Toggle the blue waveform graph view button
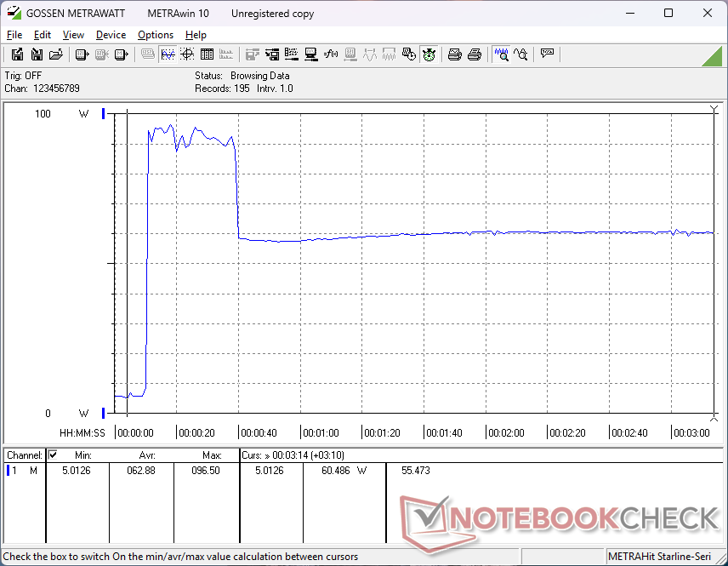Screen dimensions: 728x566 (168, 54)
